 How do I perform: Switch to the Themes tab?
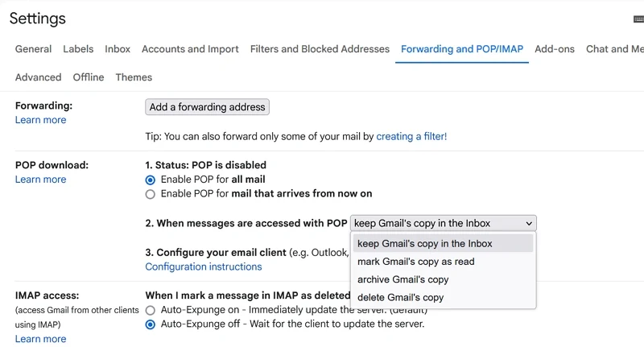point(134,77)
